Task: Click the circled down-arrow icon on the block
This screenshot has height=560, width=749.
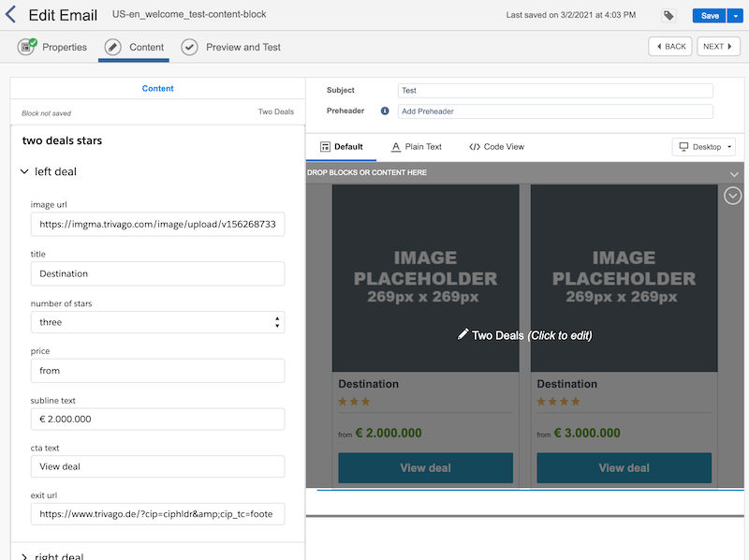Action: click(732, 196)
